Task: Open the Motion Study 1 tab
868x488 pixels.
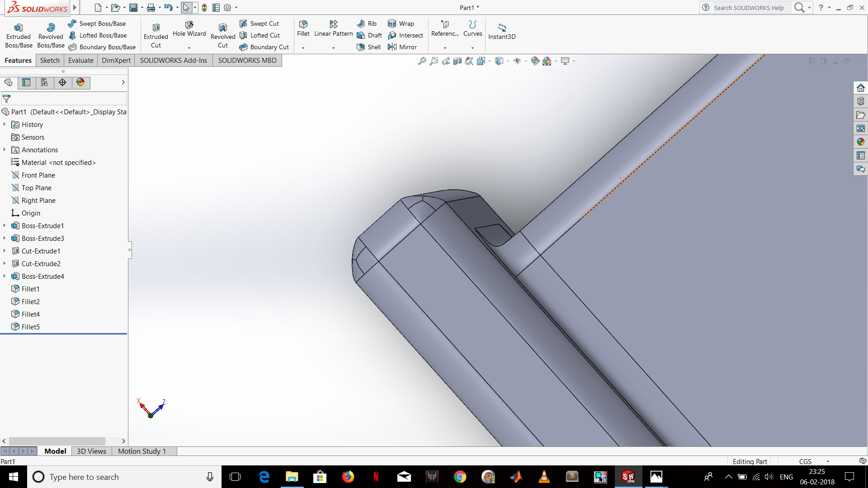Action: [142, 450]
